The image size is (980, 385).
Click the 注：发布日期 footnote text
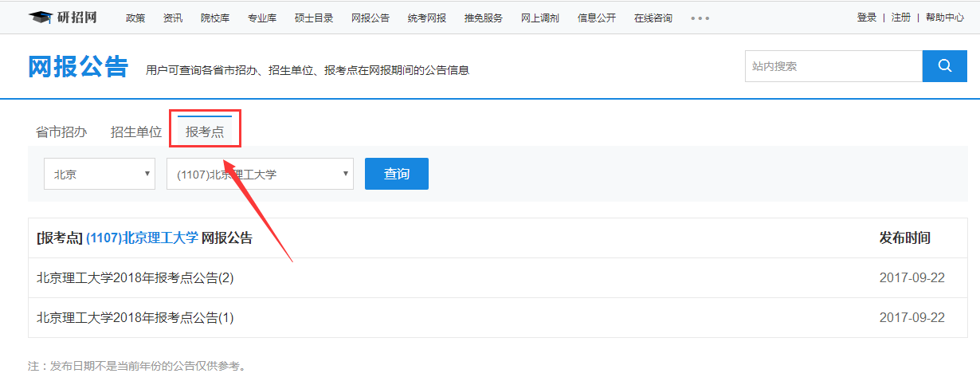click(138, 367)
